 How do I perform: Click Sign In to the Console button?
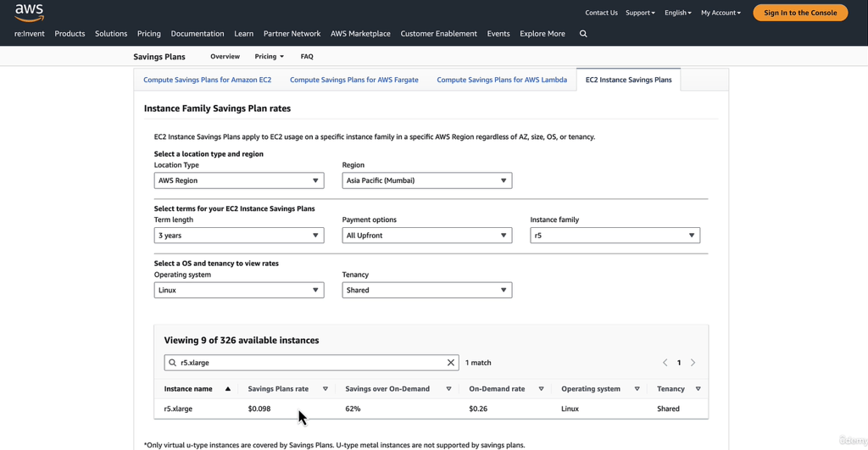(800, 13)
